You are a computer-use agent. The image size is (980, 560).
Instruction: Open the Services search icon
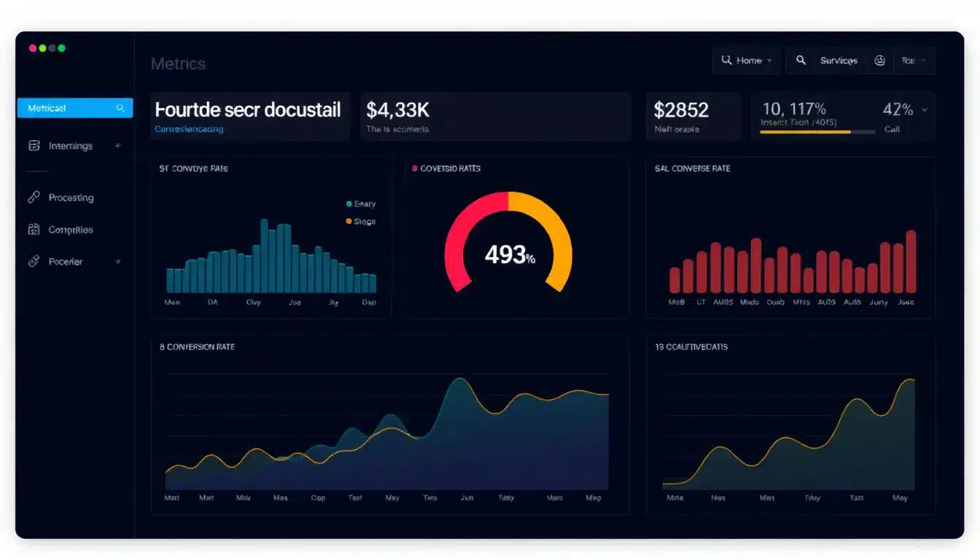pos(801,61)
